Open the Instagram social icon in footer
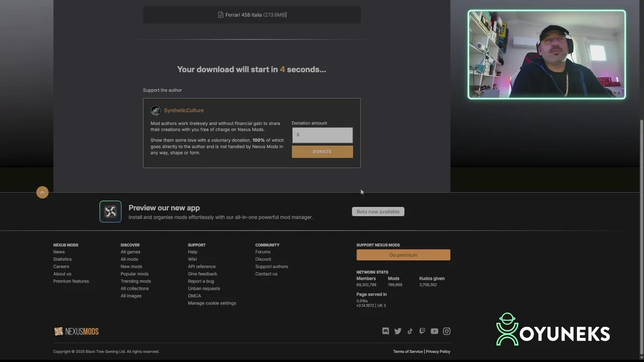644x362 pixels. pos(447,331)
